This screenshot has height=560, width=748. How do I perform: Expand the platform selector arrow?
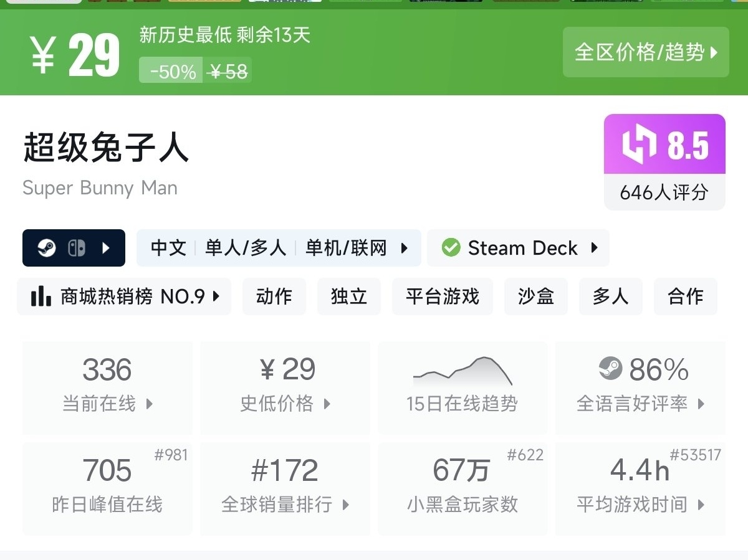(106, 249)
